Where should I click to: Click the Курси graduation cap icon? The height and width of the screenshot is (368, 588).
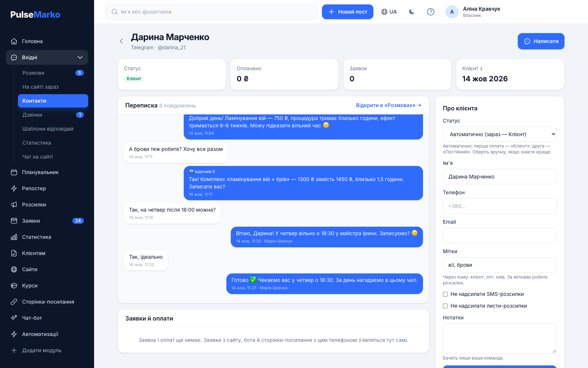click(14, 286)
